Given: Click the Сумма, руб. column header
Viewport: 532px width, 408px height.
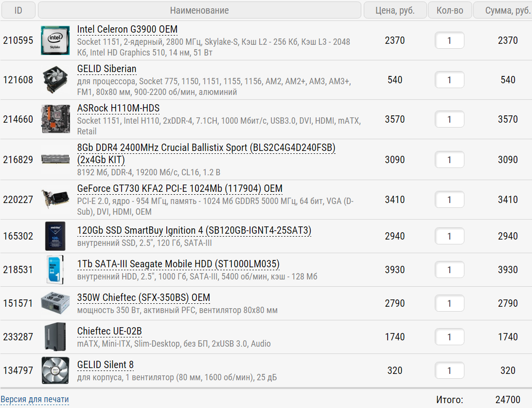Looking at the screenshot, I should point(503,10).
